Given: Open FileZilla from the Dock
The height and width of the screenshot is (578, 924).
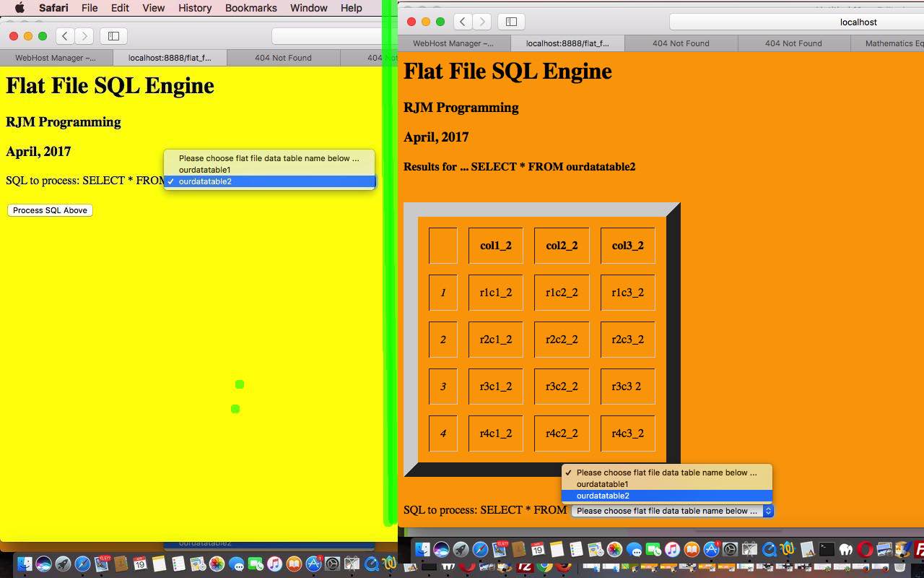Looking at the screenshot, I should click(x=920, y=551).
